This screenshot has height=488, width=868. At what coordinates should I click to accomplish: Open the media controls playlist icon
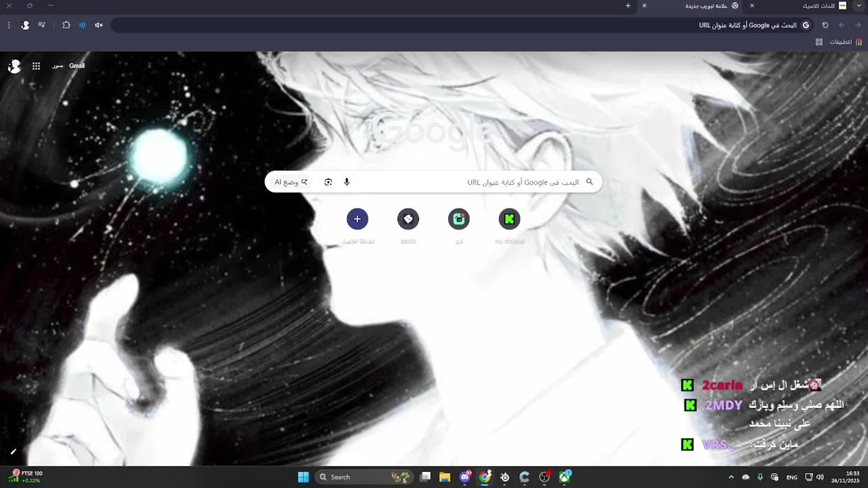coord(42,25)
